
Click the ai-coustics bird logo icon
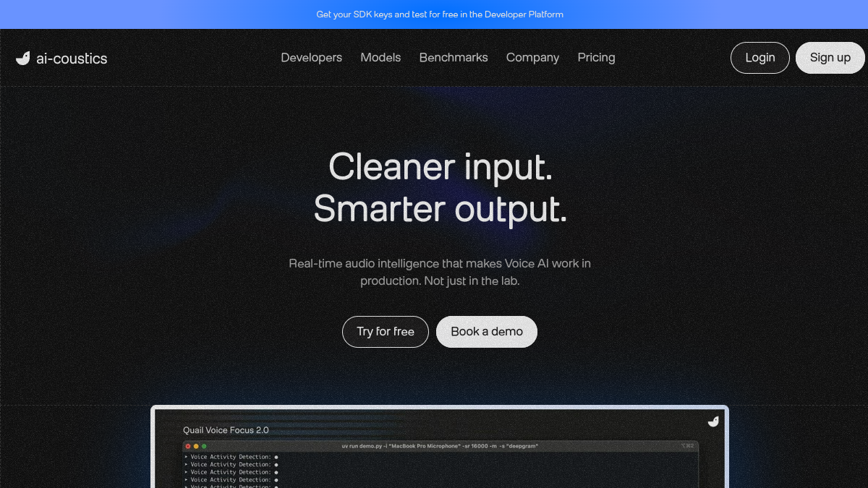(x=23, y=59)
